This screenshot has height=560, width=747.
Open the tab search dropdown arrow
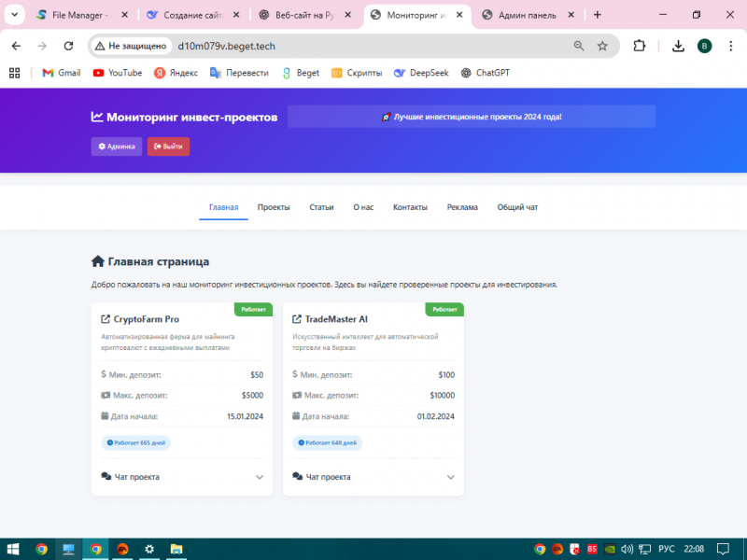[13, 15]
